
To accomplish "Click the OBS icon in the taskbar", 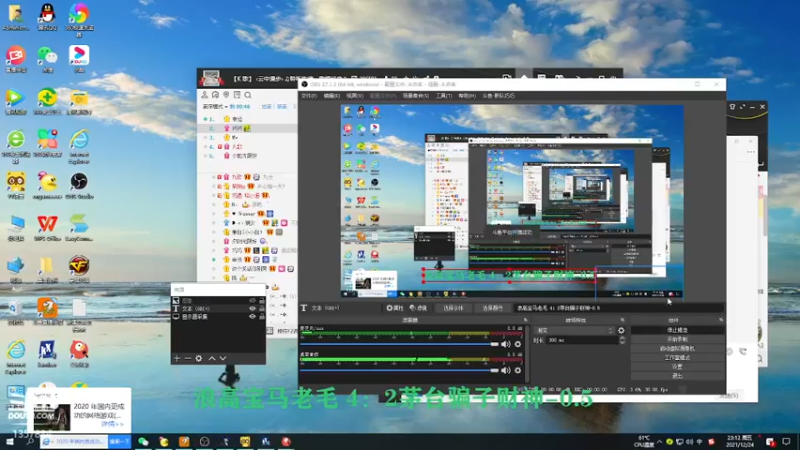I will tap(205, 441).
